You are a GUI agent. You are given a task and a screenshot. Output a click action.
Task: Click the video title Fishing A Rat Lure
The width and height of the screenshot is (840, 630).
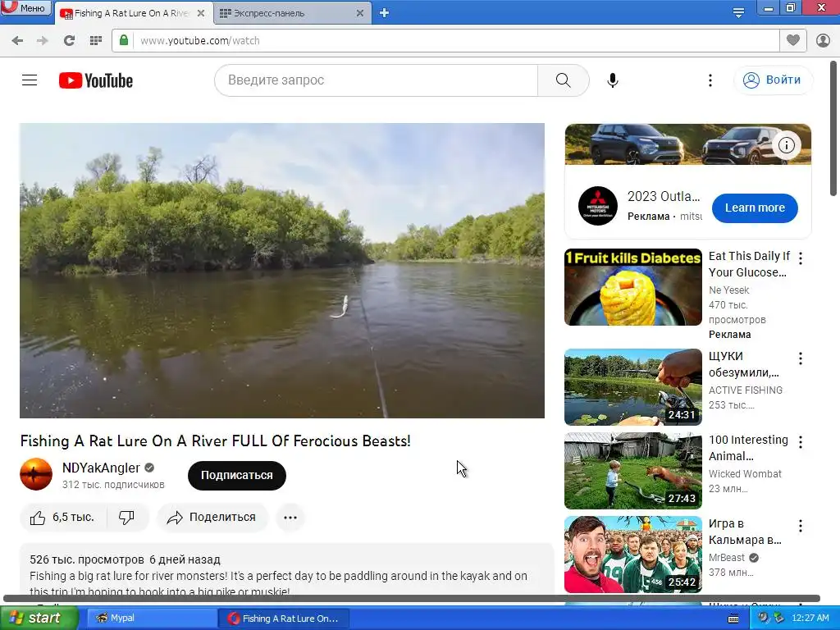pyautogui.click(x=216, y=441)
